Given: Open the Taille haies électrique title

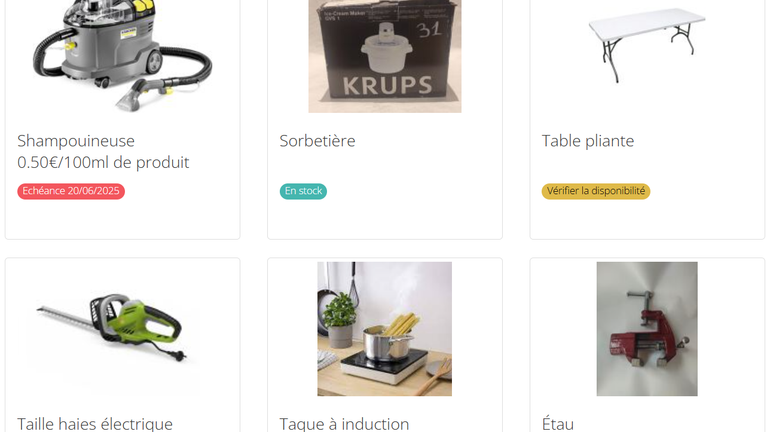Looking at the screenshot, I should pos(95,424).
